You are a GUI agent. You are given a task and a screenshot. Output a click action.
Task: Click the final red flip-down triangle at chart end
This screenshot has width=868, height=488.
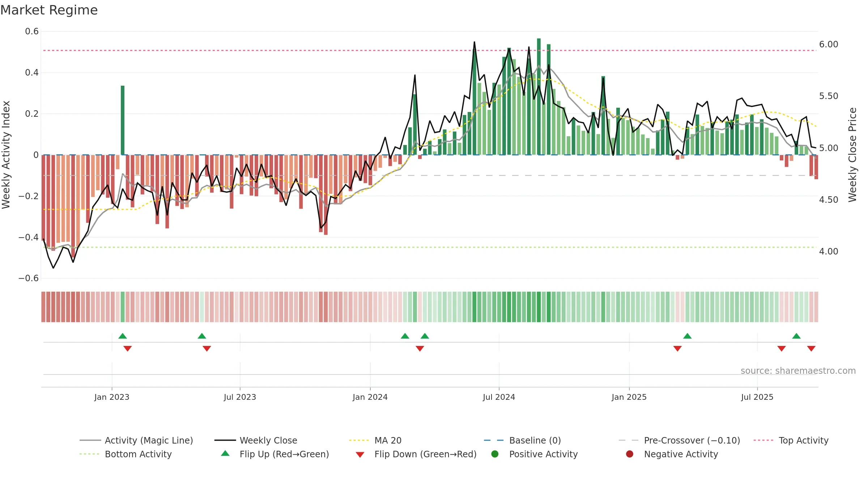811,348
